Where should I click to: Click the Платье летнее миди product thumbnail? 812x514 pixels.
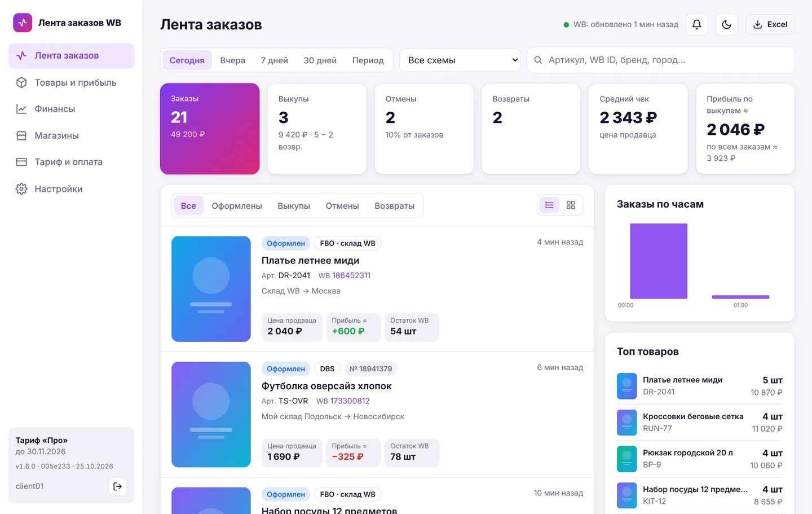pos(211,289)
